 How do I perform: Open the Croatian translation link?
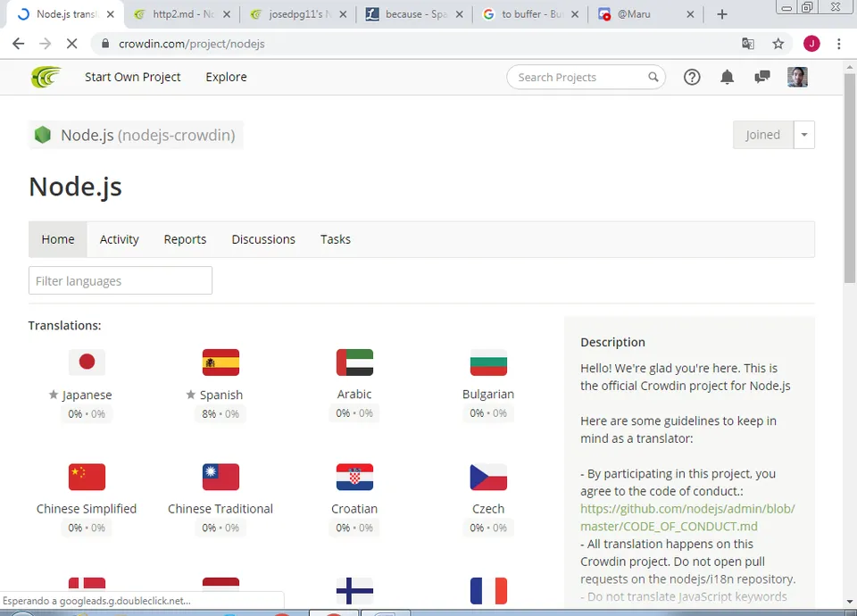coord(354,509)
